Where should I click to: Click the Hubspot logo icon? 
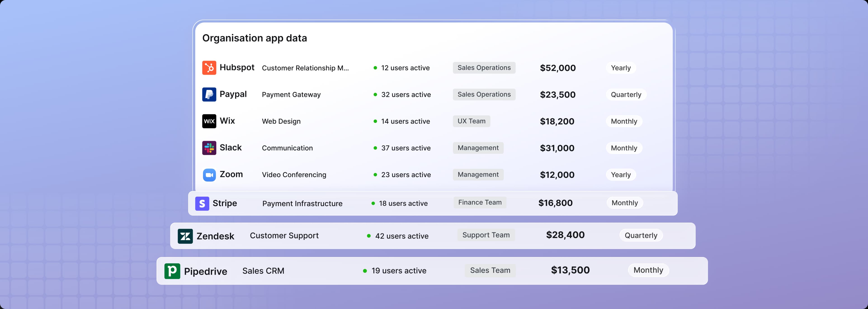click(x=209, y=68)
